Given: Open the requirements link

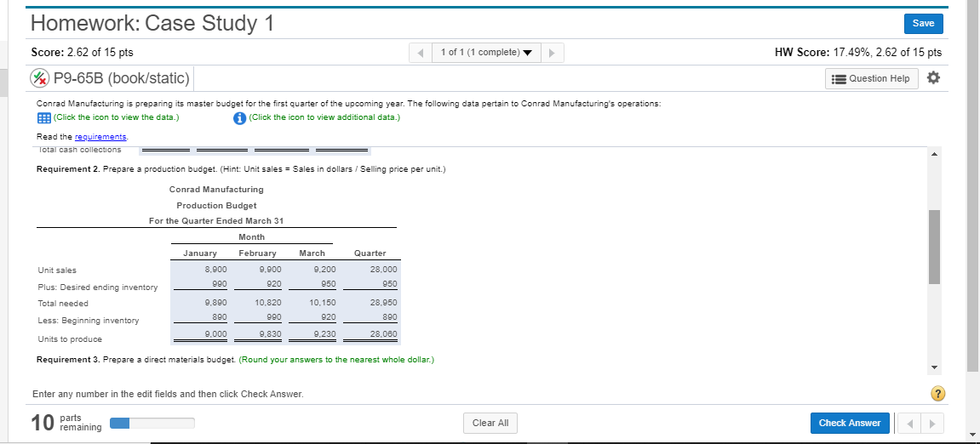Looking at the screenshot, I should click(100, 136).
